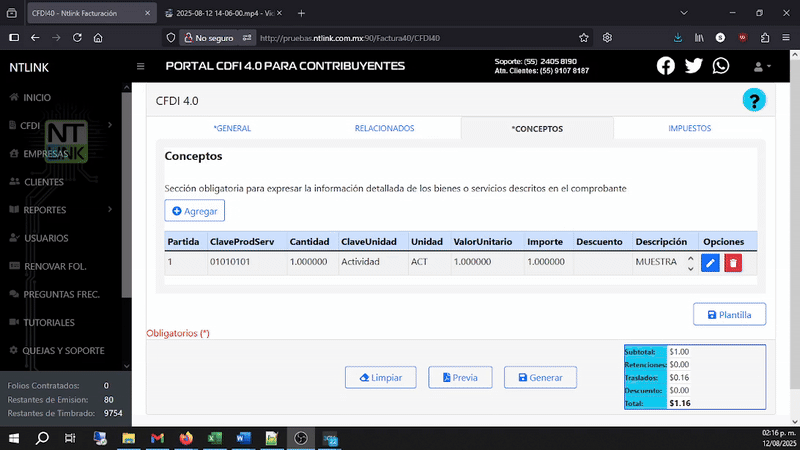The image size is (800, 450).
Task: Open the user account dropdown
Action: [x=762, y=66]
